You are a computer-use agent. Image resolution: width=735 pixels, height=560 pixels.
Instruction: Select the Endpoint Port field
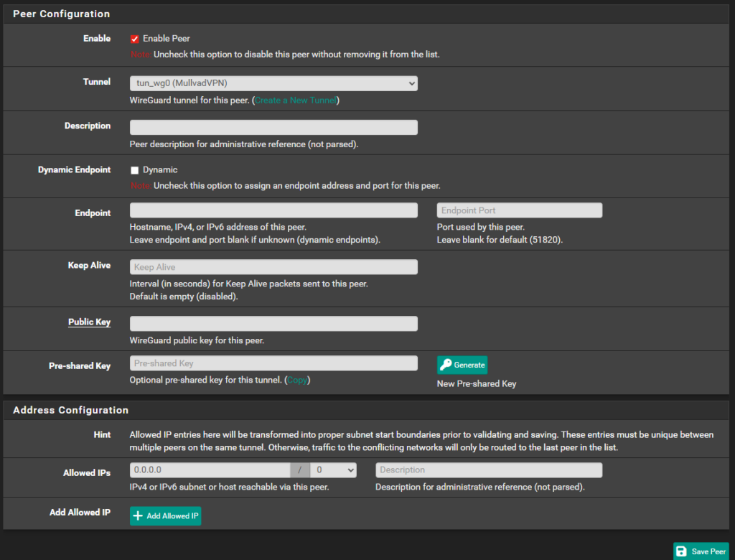tap(519, 210)
